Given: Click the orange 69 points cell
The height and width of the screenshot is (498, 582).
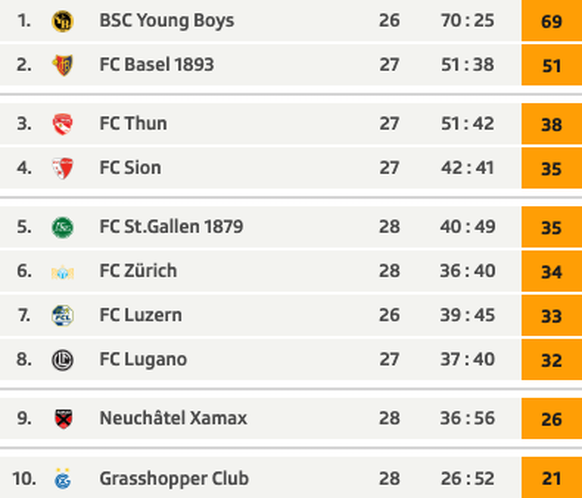Looking at the screenshot, I should pos(552,20).
